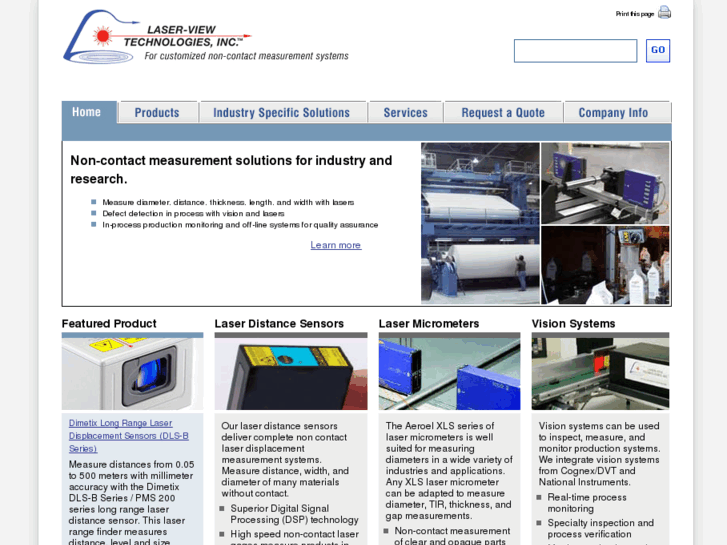Follow the Learn more link

[x=336, y=245]
